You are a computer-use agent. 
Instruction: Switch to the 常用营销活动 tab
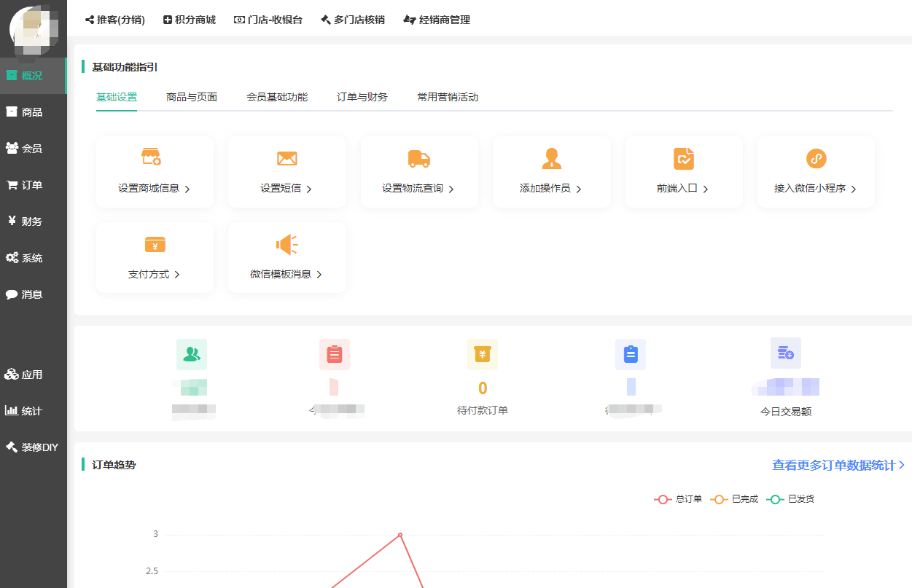tap(448, 97)
